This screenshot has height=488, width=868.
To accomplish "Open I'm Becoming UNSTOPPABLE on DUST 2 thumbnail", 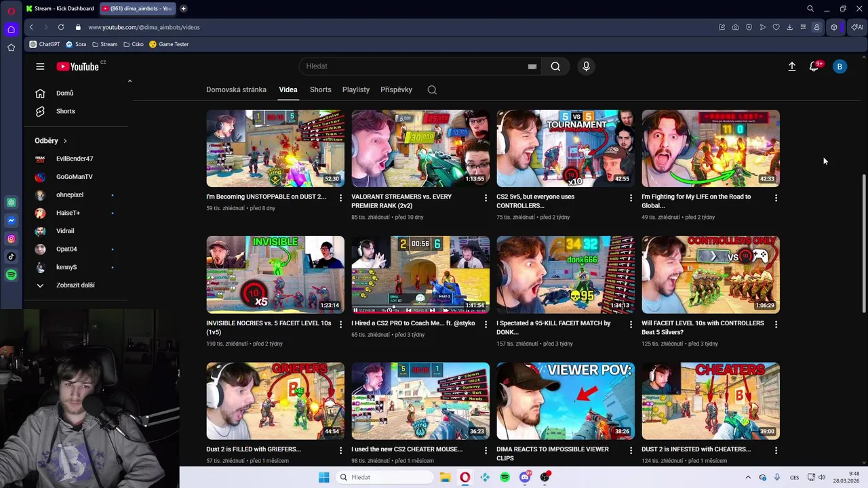I will pyautogui.click(x=275, y=148).
